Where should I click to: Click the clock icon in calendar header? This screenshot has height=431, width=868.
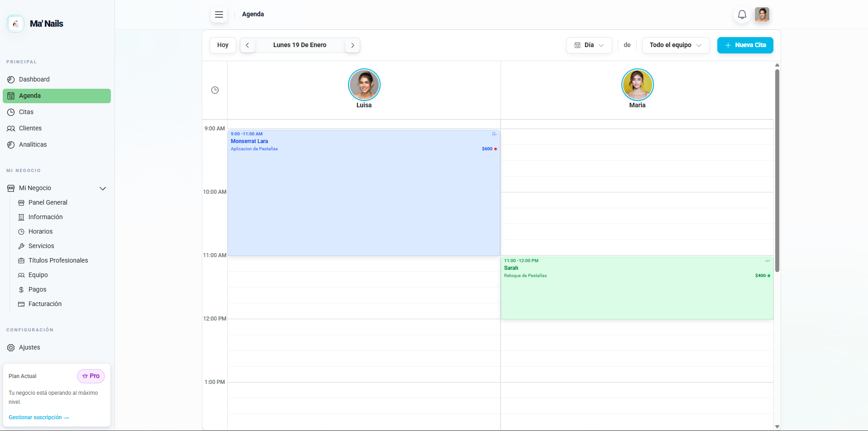tap(215, 90)
